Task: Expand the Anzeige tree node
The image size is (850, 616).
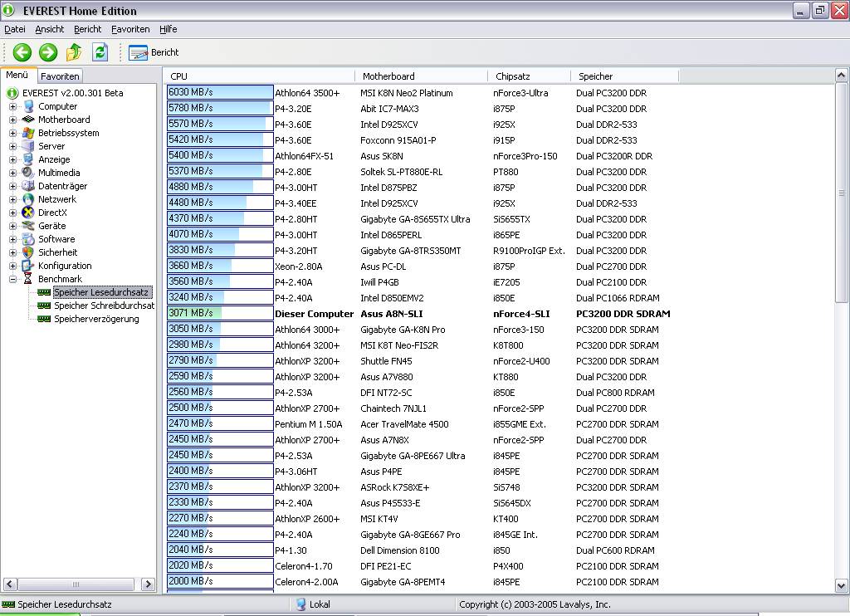Action: (13, 159)
